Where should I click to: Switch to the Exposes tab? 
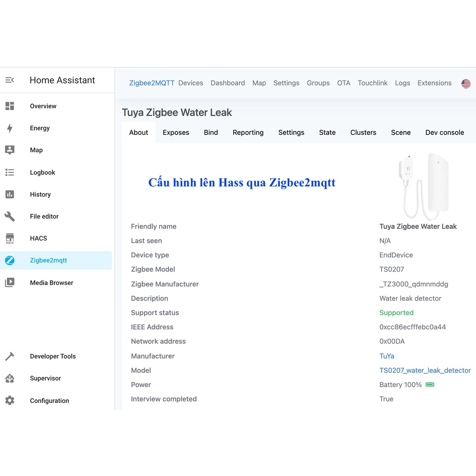pyautogui.click(x=176, y=132)
